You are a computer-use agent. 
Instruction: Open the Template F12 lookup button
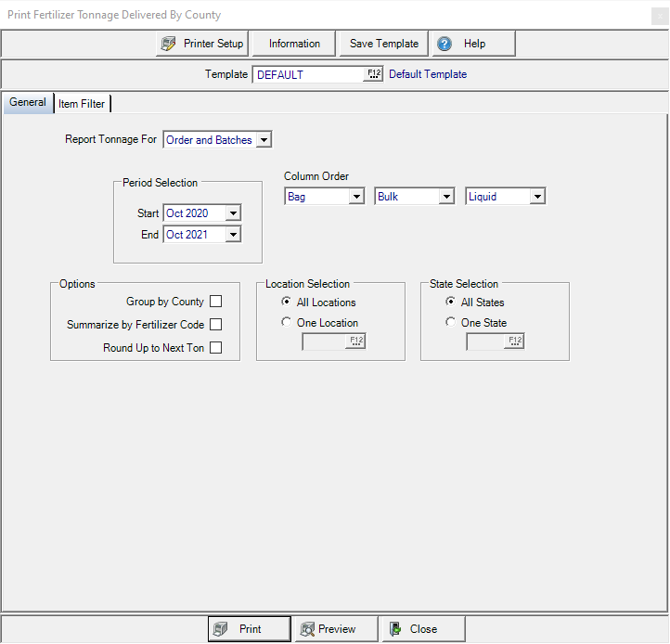pyautogui.click(x=373, y=74)
